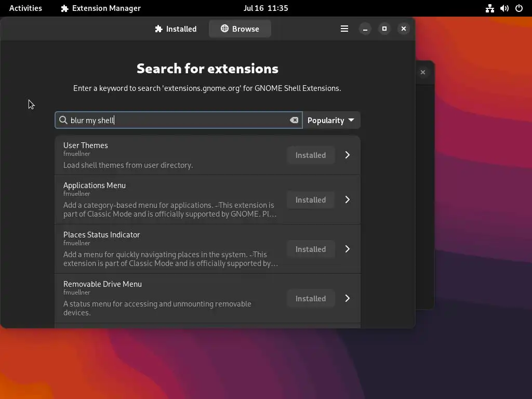
Task: Maximize the Extension Manager window
Action: pyautogui.click(x=384, y=29)
